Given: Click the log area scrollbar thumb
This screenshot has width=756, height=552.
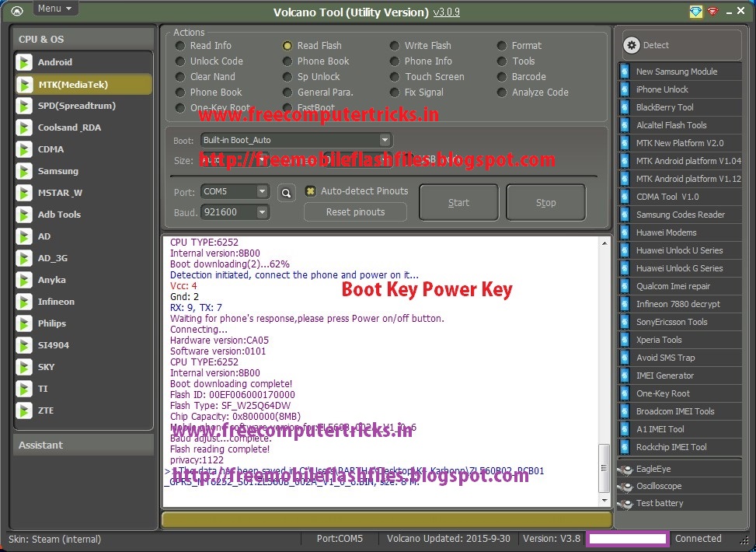Looking at the screenshot, I should [x=604, y=467].
